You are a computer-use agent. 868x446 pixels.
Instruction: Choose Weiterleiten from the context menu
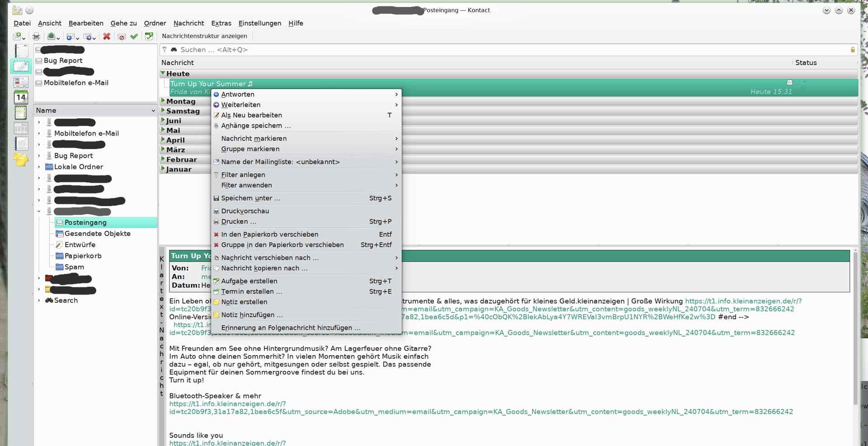coord(241,105)
